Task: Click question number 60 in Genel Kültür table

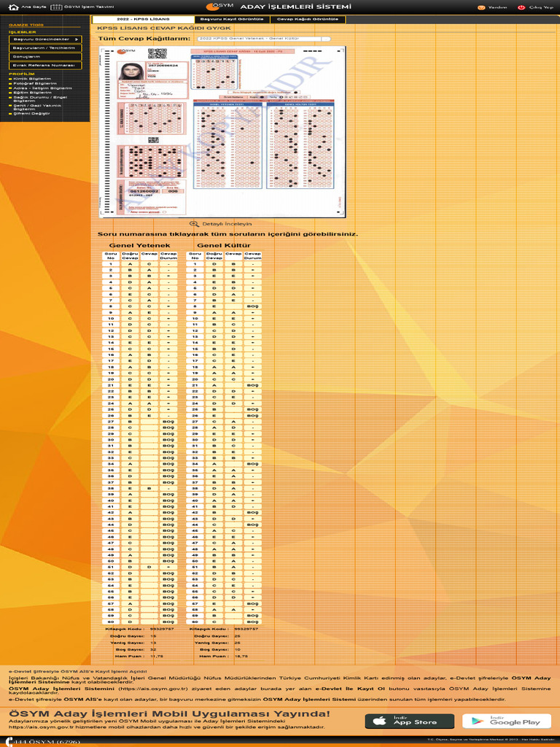Action: (195, 622)
